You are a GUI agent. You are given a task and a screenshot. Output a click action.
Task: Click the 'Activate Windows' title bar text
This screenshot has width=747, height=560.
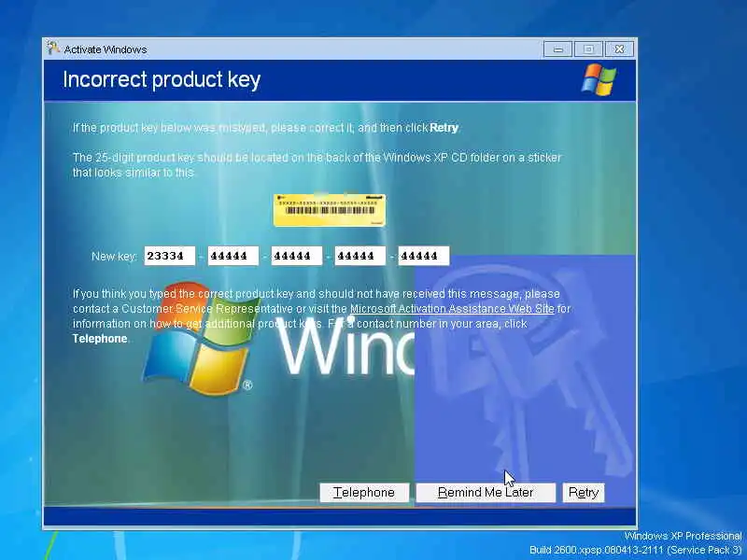point(106,49)
